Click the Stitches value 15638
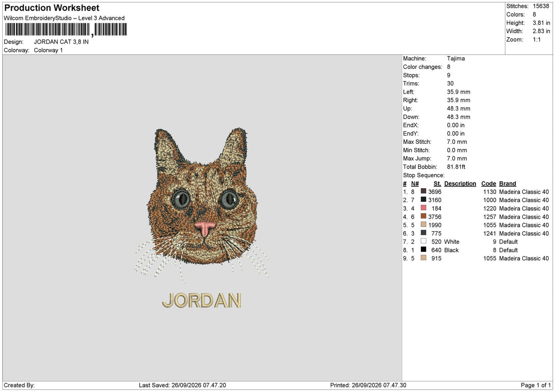 point(541,6)
